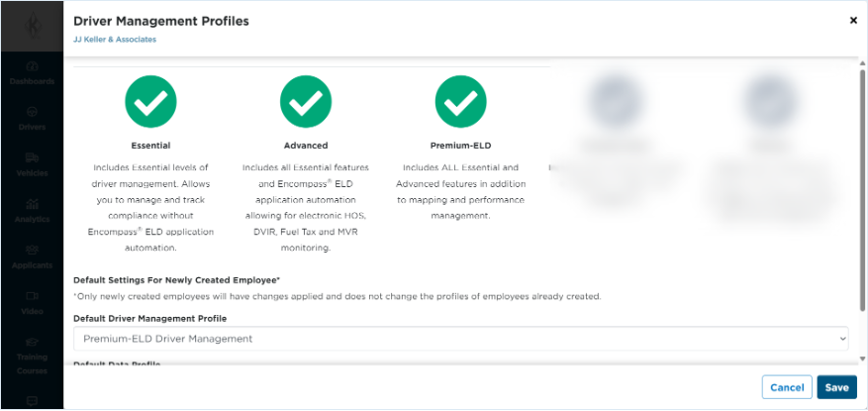Click the dropdown chevron of Premium-ELD Driver Management
Viewport: 868px width, 411px height.
click(x=842, y=339)
